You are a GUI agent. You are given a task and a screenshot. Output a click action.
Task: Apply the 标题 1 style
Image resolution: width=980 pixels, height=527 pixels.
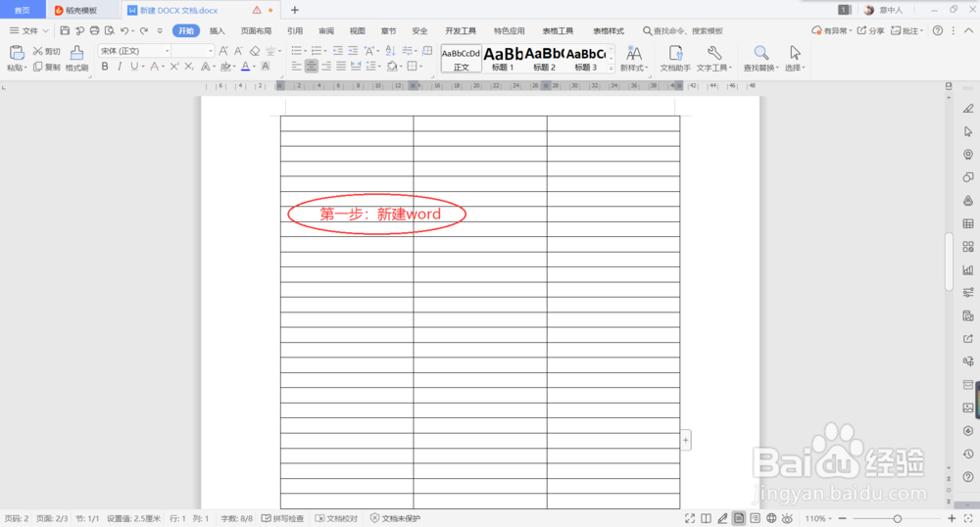503,59
